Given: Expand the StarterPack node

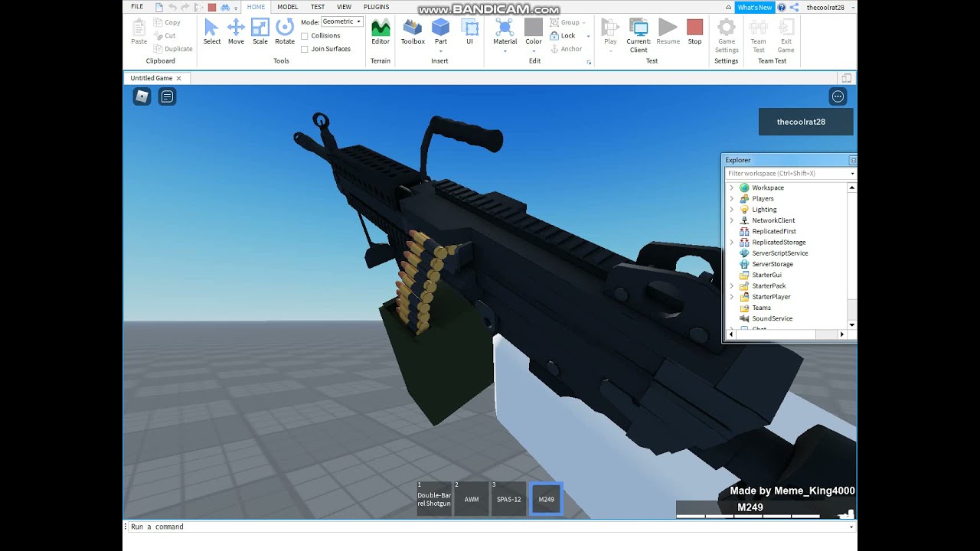Looking at the screenshot, I should click(x=731, y=286).
